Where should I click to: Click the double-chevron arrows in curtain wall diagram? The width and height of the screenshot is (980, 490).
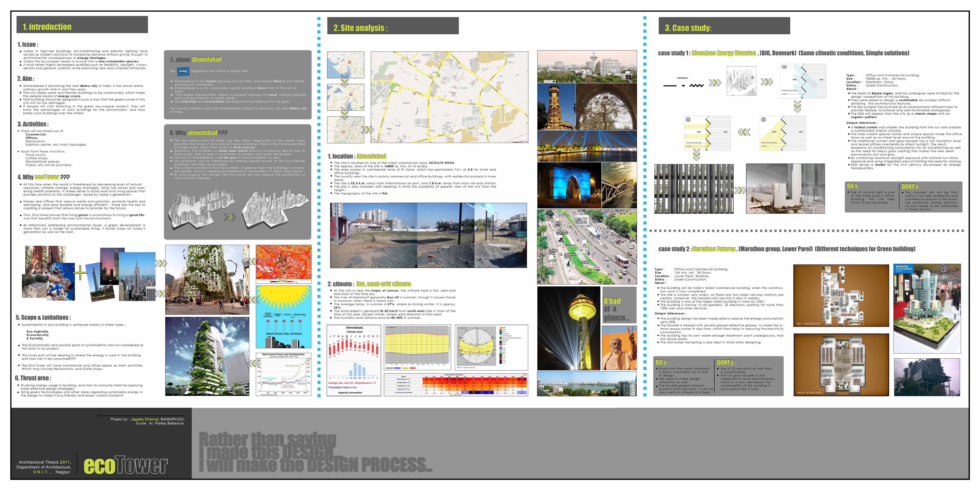pyautogui.click(x=715, y=83)
